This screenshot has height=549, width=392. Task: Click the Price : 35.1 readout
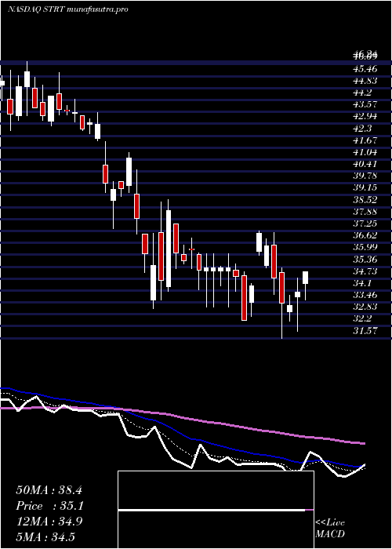(50, 506)
